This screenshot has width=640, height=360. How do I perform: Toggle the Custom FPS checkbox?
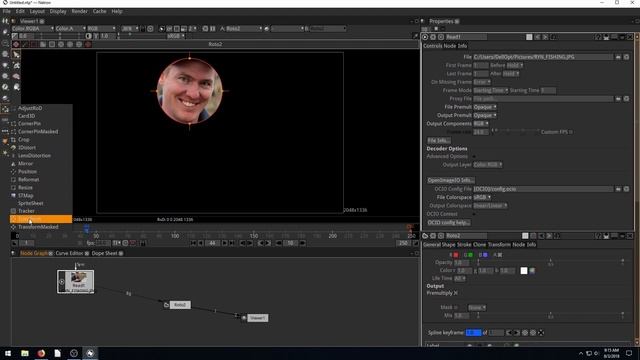point(571,132)
